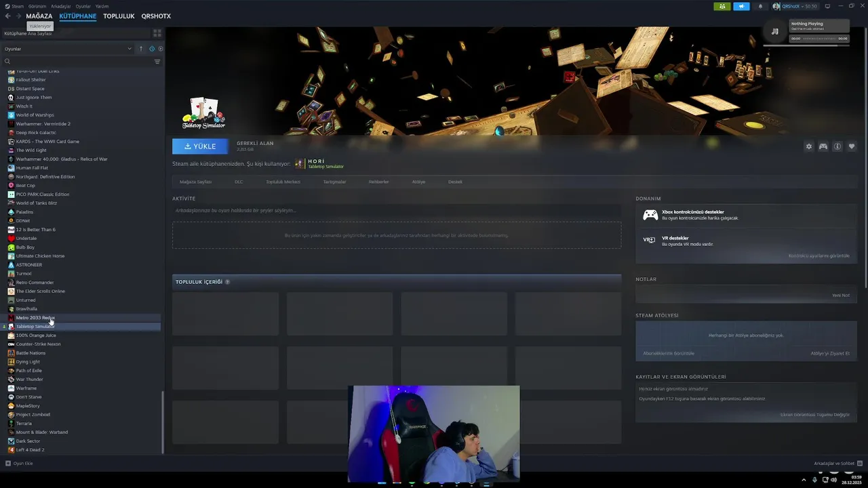
Task: Open Rehberler link
Action: click(x=378, y=182)
